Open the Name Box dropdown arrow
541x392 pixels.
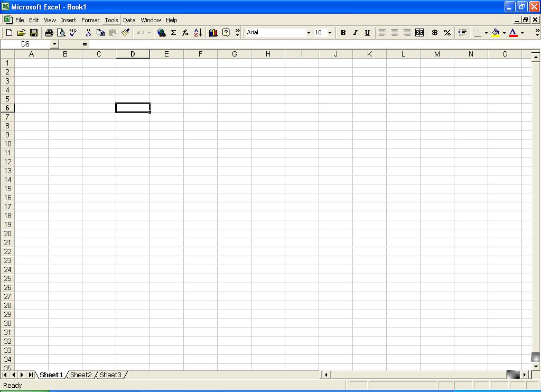tap(54, 44)
